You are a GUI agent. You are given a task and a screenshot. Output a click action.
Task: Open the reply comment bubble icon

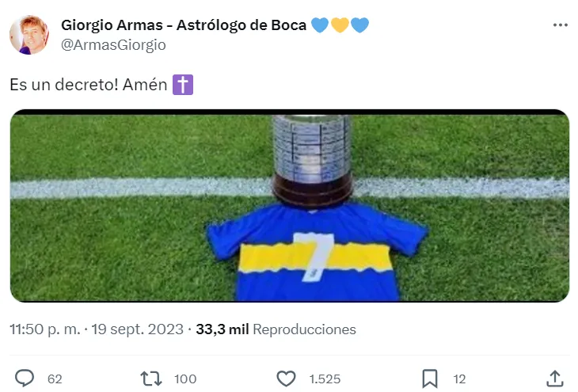tap(25, 379)
